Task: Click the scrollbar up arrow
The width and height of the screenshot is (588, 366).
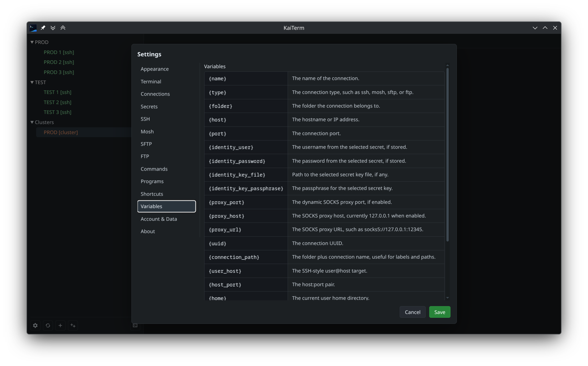Action: [x=447, y=65]
